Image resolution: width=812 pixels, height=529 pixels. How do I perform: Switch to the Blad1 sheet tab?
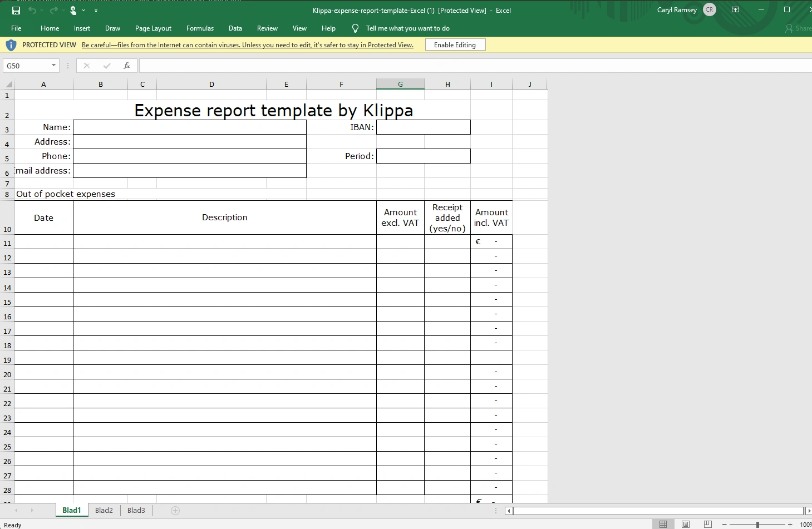click(72, 510)
